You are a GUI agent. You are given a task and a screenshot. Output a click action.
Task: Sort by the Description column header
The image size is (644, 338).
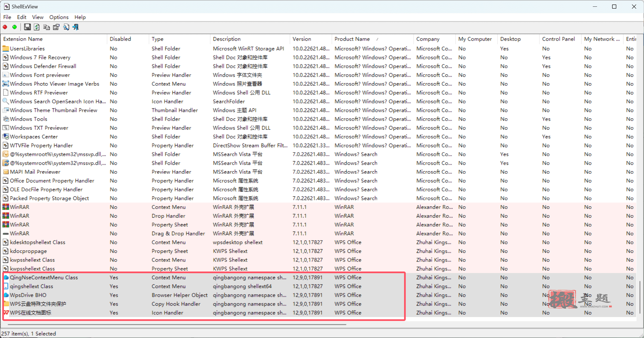pyautogui.click(x=250, y=39)
